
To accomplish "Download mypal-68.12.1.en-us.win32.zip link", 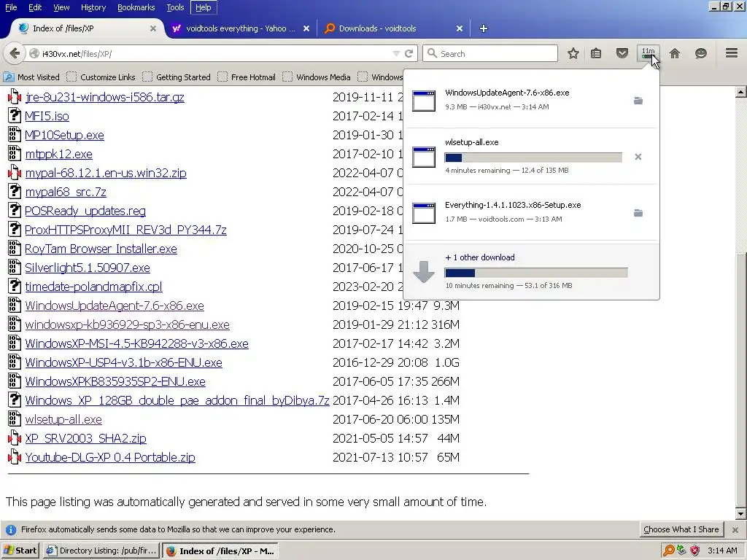I will 106,173.
